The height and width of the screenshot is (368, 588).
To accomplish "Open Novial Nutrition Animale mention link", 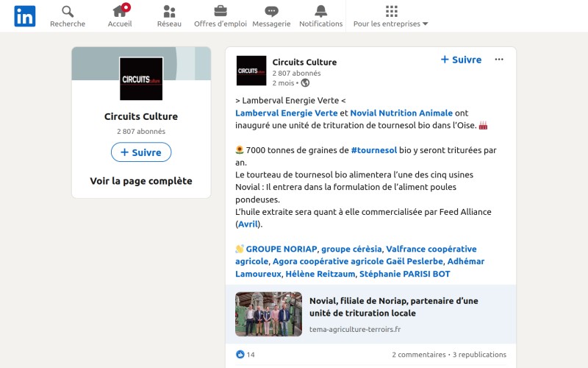I will tap(401, 113).
